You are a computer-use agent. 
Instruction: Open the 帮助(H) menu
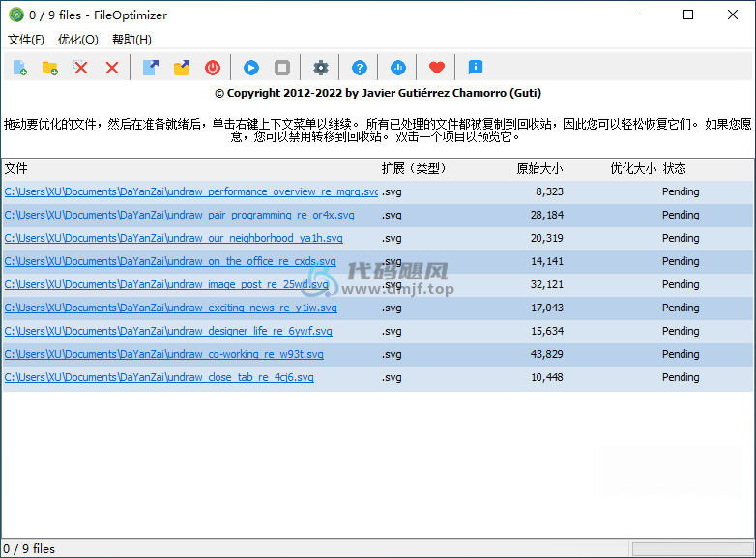131,40
